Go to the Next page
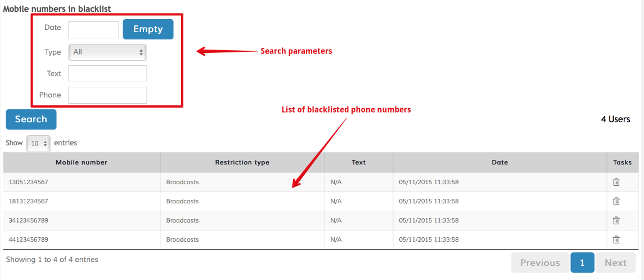644x280 pixels. pos(615,263)
